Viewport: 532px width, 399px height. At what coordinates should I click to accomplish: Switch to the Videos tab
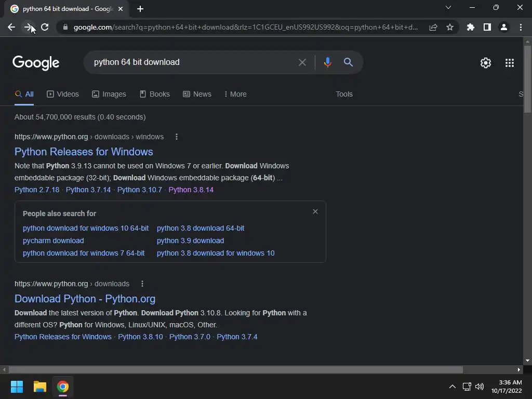[63, 94]
